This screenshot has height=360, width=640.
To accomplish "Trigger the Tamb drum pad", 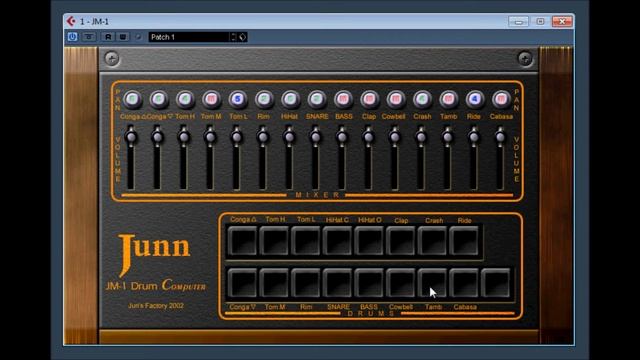I will coord(432,282).
